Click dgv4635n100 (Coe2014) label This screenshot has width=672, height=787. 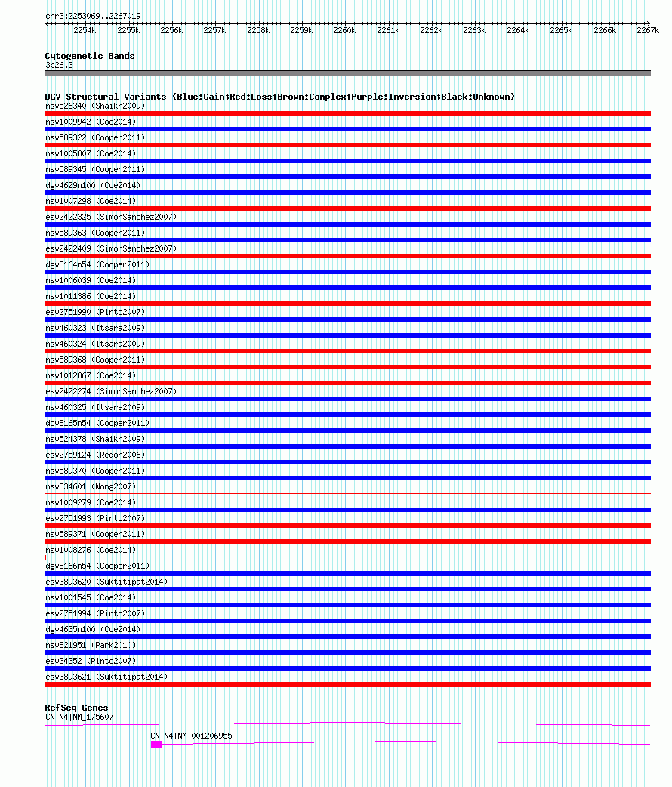click(x=93, y=629)
